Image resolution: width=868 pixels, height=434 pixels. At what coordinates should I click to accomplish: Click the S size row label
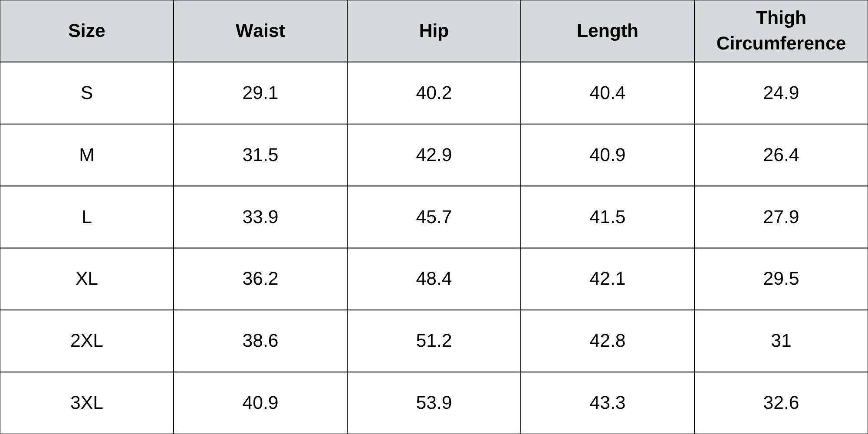pos(87,93)
